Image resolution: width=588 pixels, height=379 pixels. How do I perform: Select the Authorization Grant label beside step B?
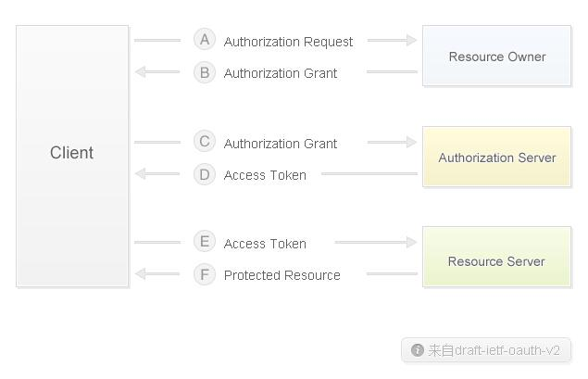click(x=281, y=73)
